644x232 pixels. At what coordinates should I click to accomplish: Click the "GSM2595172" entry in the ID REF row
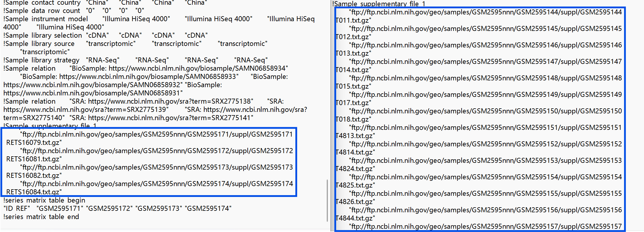click(110, 208)
